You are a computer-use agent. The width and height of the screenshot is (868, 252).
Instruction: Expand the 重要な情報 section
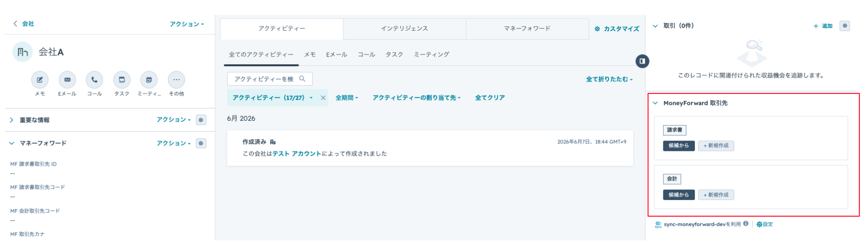11,120
